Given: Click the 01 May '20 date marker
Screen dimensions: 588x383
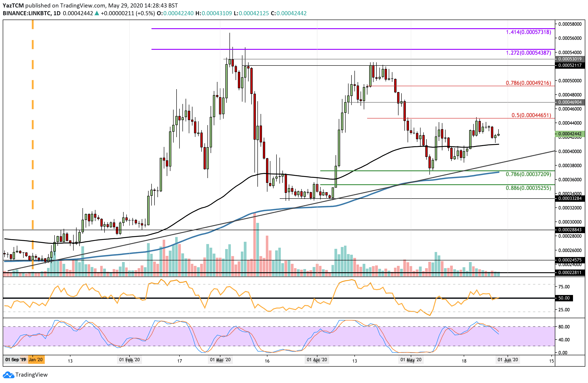Looking at the screenshot, I should coord(411,360).
